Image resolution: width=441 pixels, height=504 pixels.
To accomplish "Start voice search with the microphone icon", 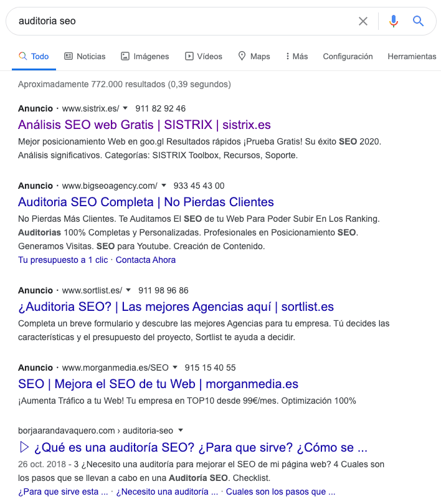I will [394, 21].
